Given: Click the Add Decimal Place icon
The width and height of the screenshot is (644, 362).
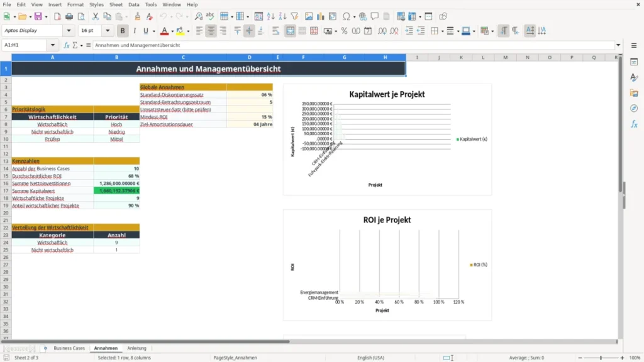Looking at the screenshot, I should tap(382, 31).
